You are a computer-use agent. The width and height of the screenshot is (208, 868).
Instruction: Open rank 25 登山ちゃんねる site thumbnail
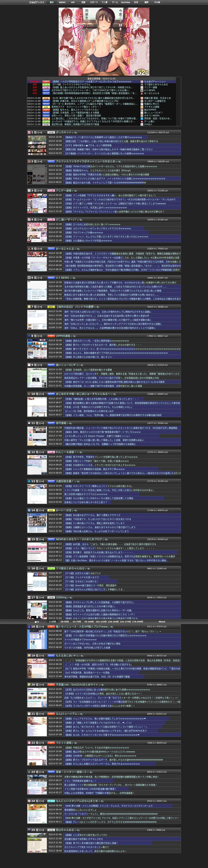tap(37, 843)
